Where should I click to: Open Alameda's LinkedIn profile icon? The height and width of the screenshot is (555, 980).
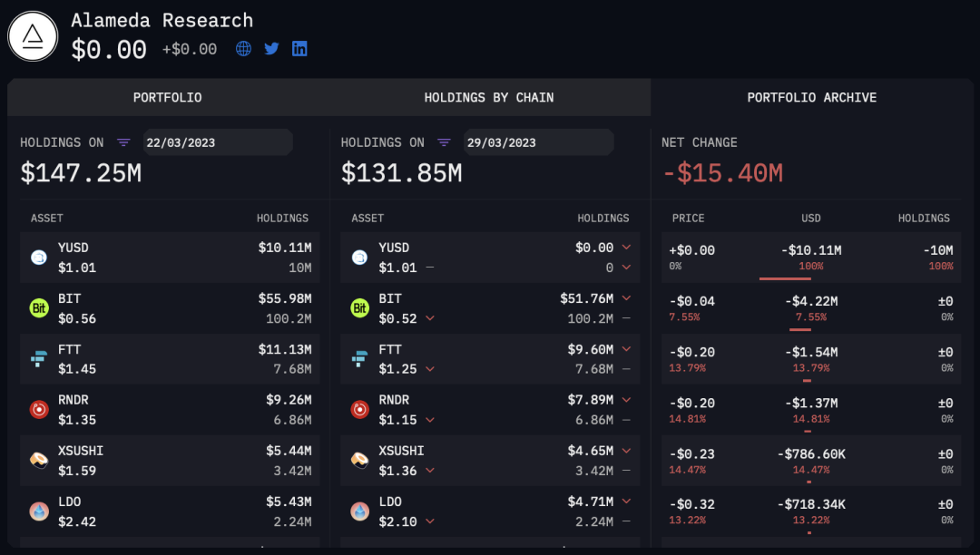[299, 48]
